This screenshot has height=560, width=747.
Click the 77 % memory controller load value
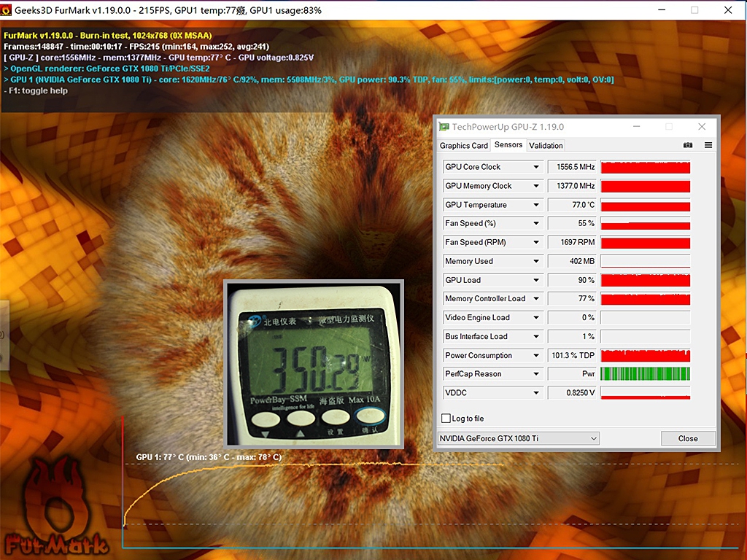(x=572, y=298)
